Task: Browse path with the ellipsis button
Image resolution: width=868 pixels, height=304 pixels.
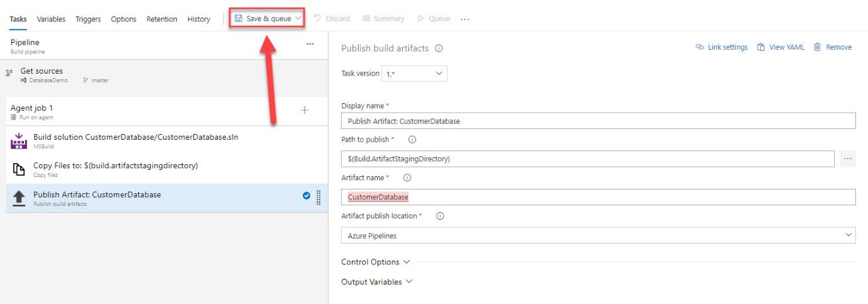Action: 848,159
